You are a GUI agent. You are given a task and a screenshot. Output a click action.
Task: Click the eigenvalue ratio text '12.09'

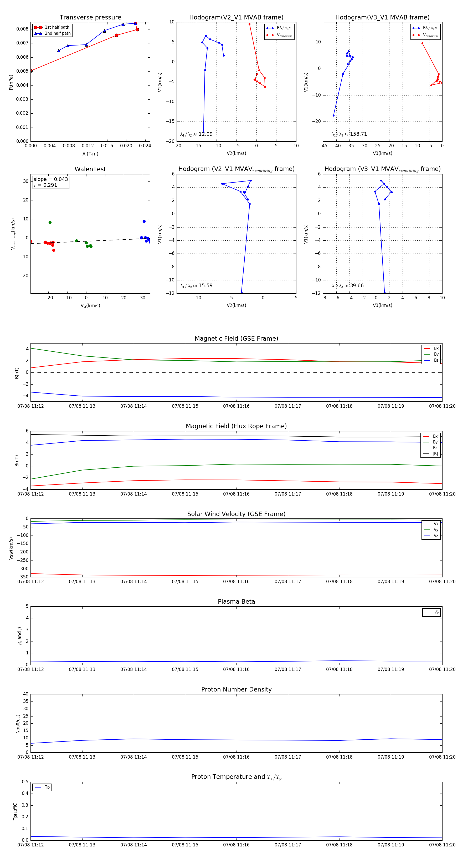pyautogui.click(x=205, y=134)
